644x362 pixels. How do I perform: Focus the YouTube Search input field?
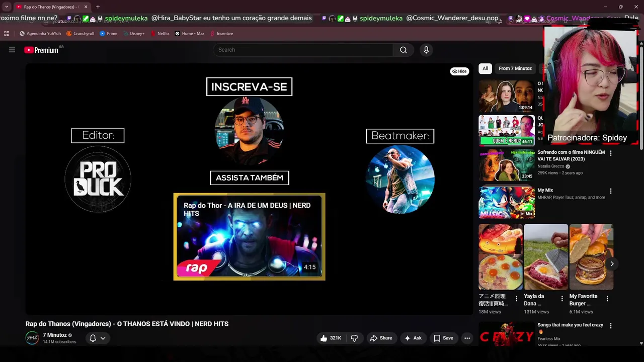click(303, 50)
